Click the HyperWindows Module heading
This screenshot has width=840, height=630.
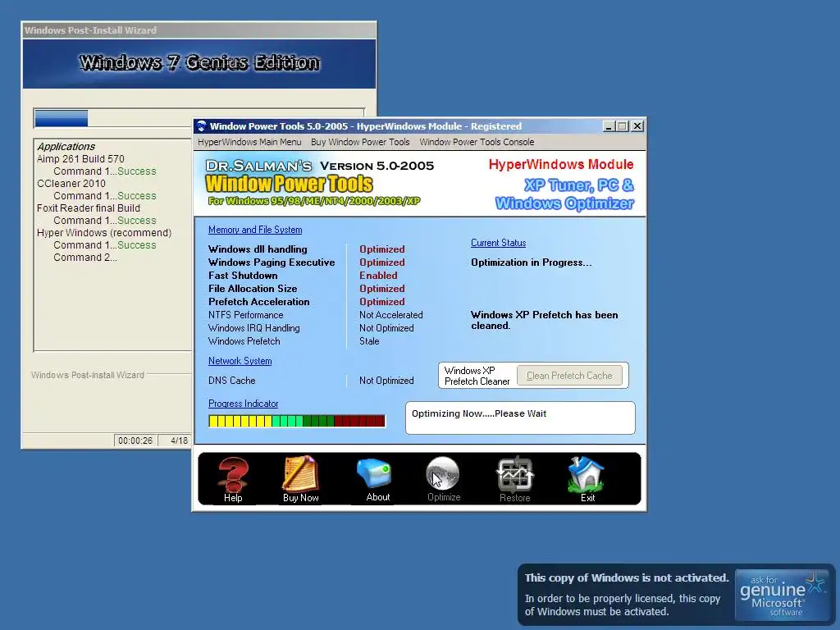pos(561,164)
